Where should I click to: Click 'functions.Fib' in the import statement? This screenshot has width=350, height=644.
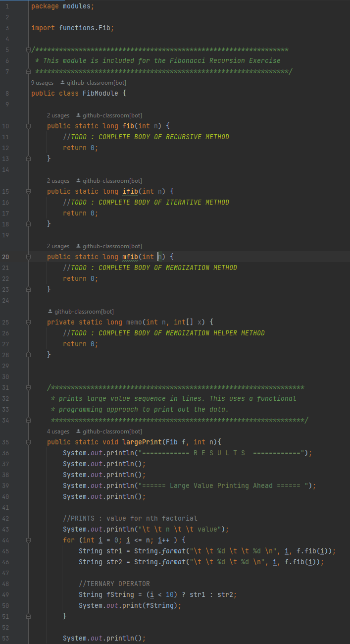85,28
